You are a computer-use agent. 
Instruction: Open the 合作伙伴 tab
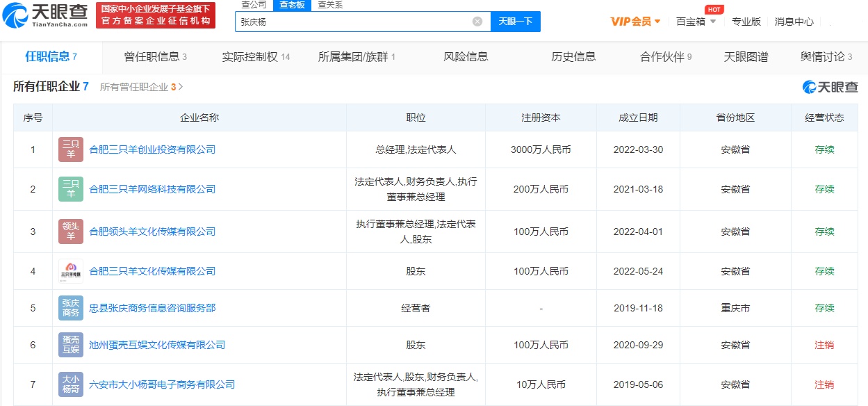[666, 57]
